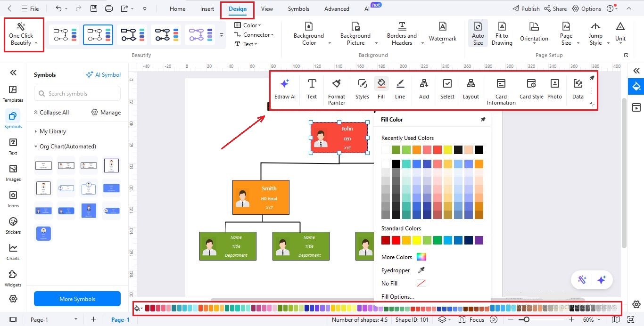644x326 pixels.
Task: Expand the Connector dropdown
Action: 272,34
